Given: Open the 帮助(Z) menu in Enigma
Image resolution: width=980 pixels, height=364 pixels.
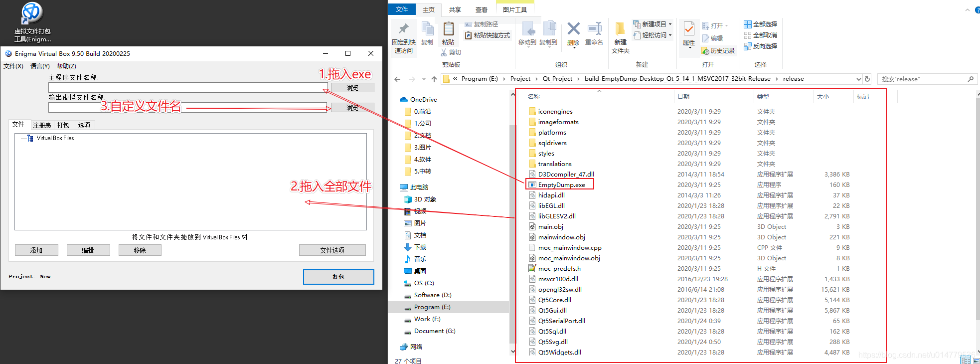Looking at the screenshot, I should click(x=66, y=66).
